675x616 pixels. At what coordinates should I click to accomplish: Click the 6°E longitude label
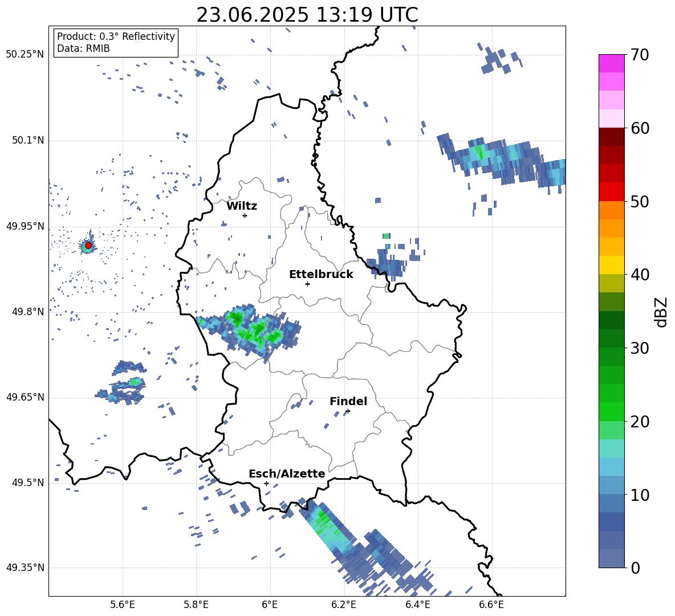tap(270, 605)
